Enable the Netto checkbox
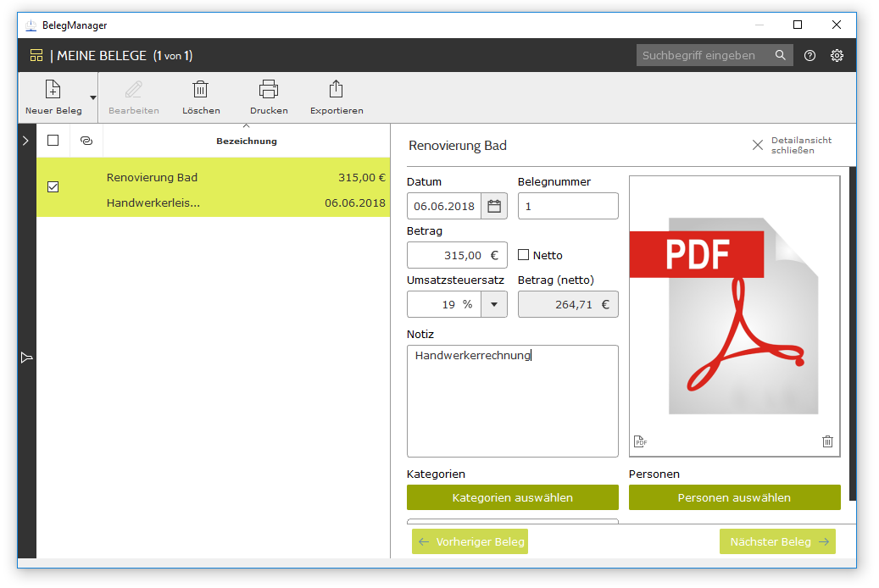 [524, 255]
